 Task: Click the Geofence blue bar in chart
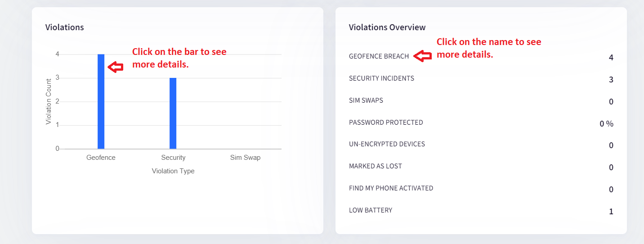pos(101,101)
